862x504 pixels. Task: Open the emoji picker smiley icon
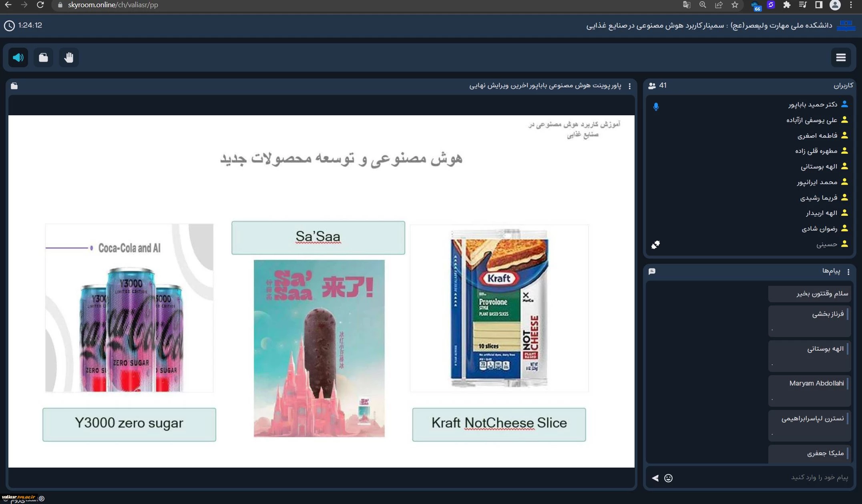668,478
